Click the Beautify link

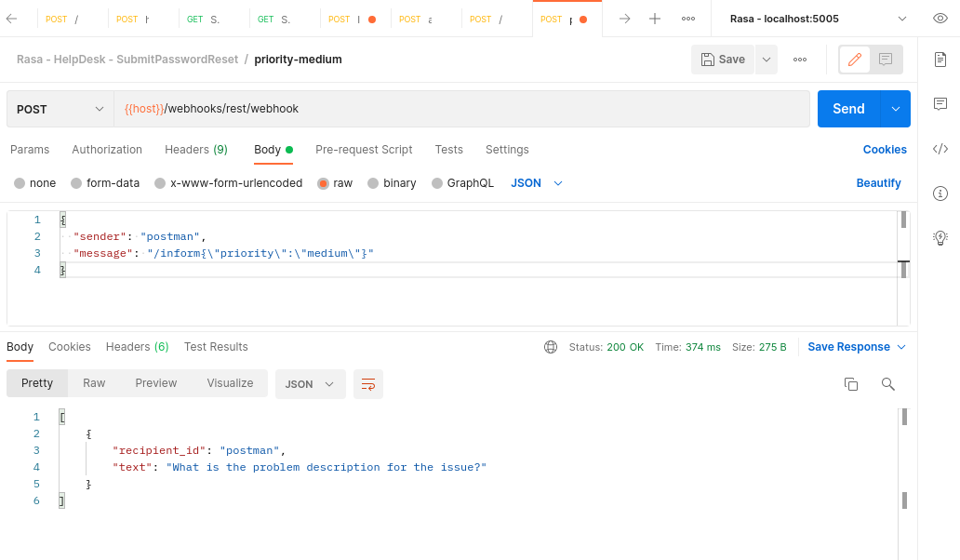pyautogui.click(x=878, y=183)
